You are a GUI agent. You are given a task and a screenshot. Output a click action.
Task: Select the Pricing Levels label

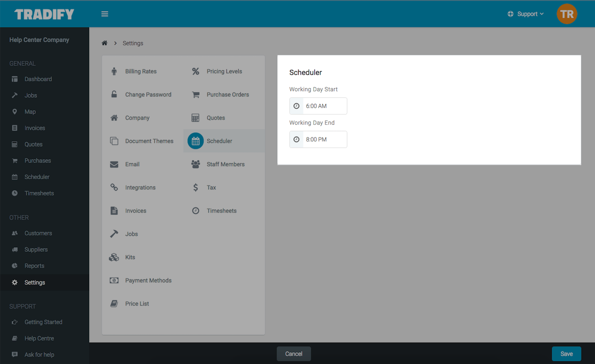coord(224,71)
